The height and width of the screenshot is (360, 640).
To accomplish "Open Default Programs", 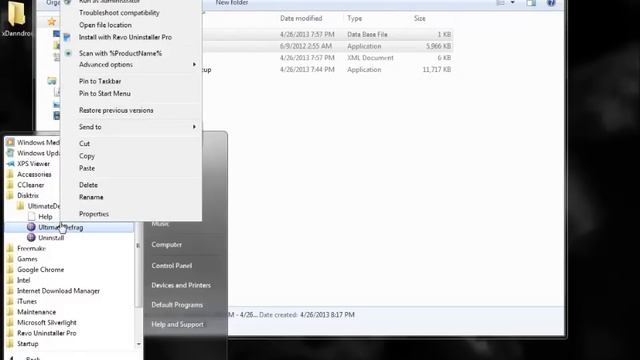I will [x=177, y=304].
